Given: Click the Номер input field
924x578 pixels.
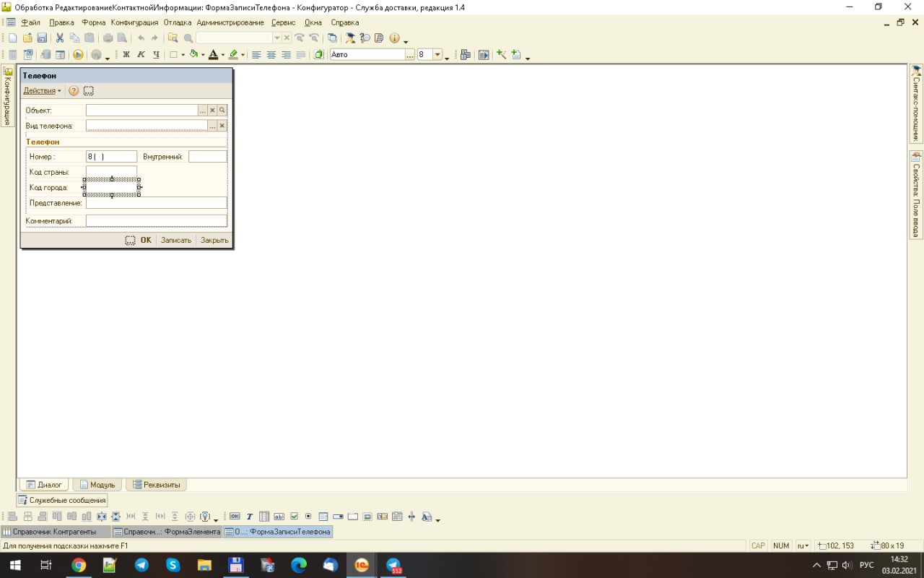Looking at the screenshot, I should point(111,157).
